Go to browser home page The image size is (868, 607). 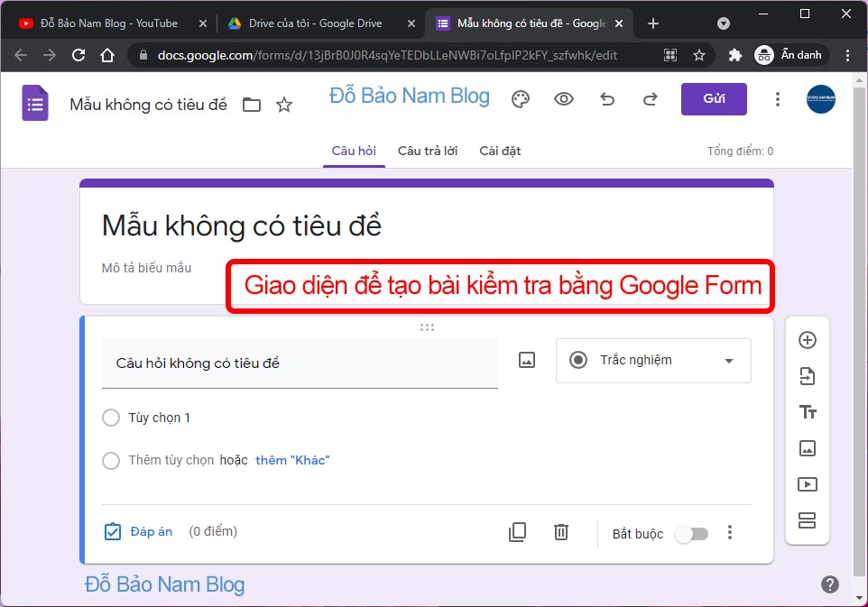click(106, 55)
